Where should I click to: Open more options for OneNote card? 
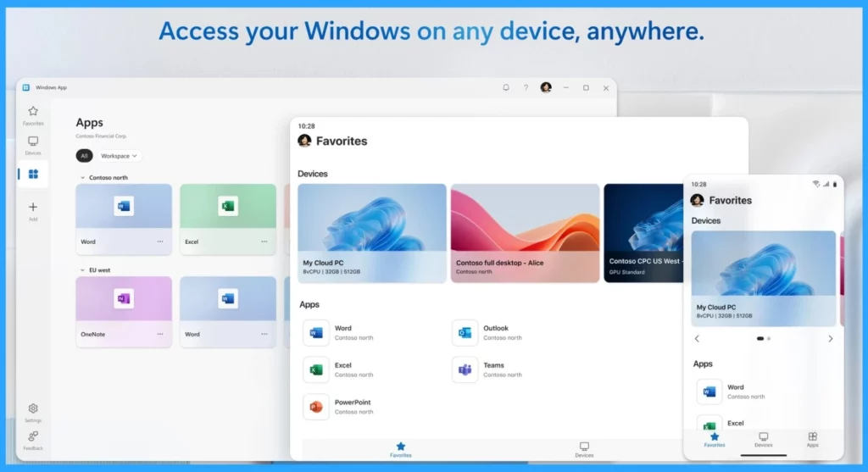tap(160, 334)
